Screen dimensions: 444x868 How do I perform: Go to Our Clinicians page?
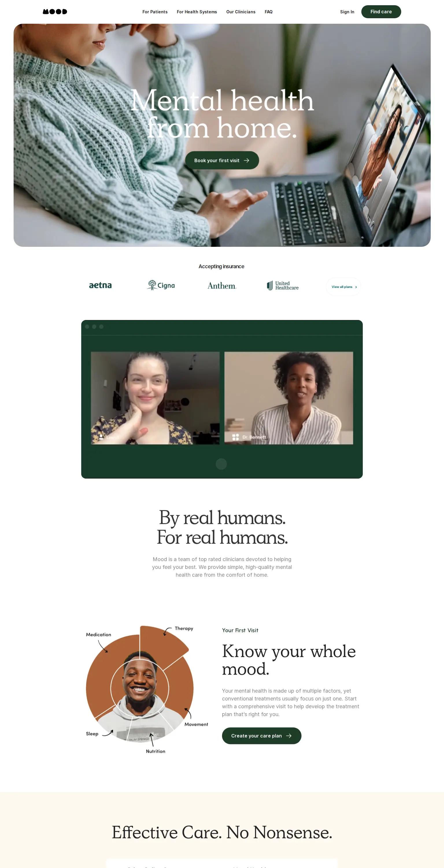point(241,12)
